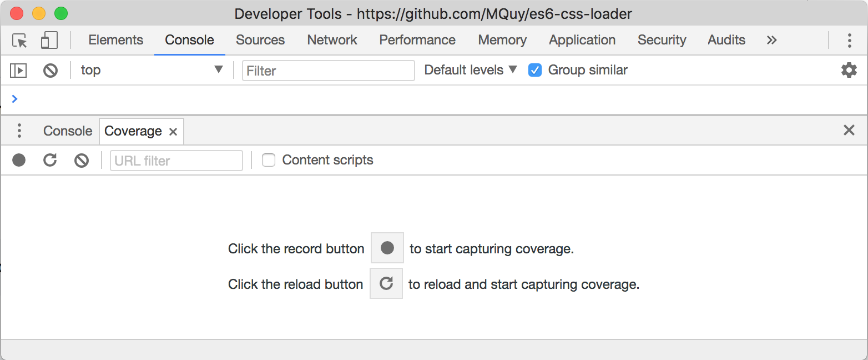Focus the URL filter input field
The image size is (868, 360).
tap(176, 161)
